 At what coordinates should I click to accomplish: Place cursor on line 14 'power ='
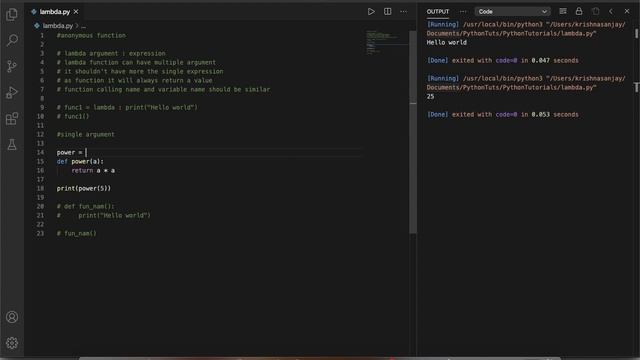pos(71,152)
